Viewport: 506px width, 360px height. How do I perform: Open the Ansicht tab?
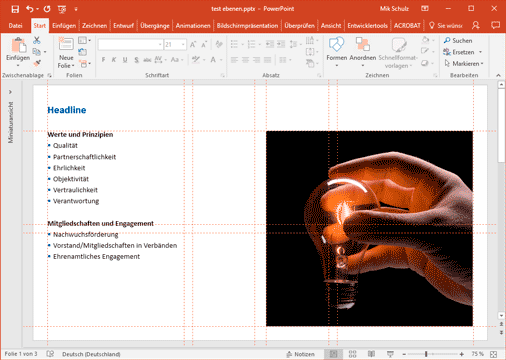[331, 26]
